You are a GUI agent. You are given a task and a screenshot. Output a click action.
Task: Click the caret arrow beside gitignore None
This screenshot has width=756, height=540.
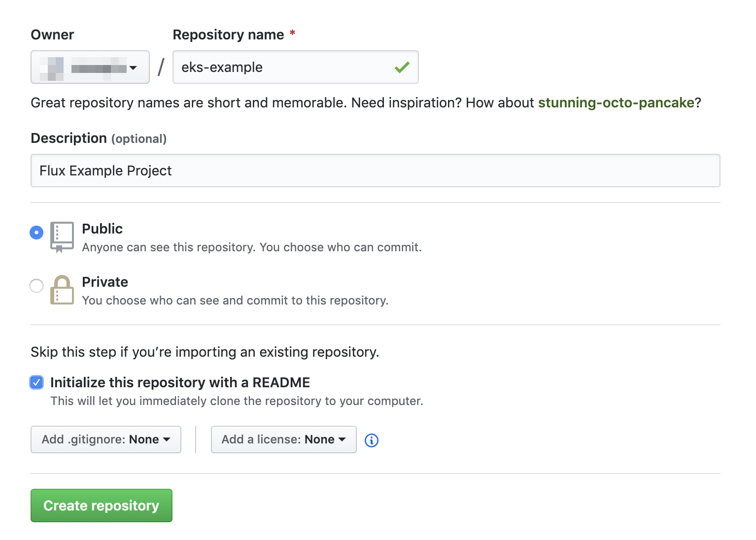167,439
